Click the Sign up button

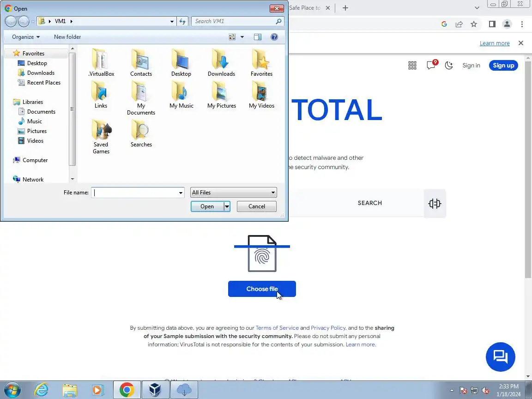pyautogui.click(x=503, y=66)
